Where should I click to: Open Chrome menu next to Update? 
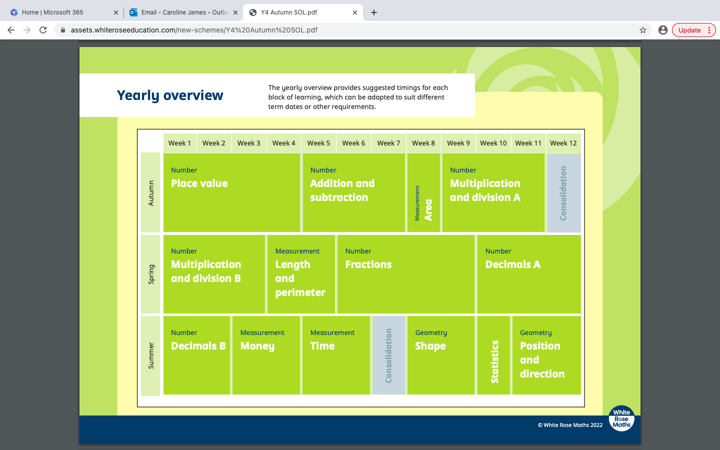coord(709,30)
